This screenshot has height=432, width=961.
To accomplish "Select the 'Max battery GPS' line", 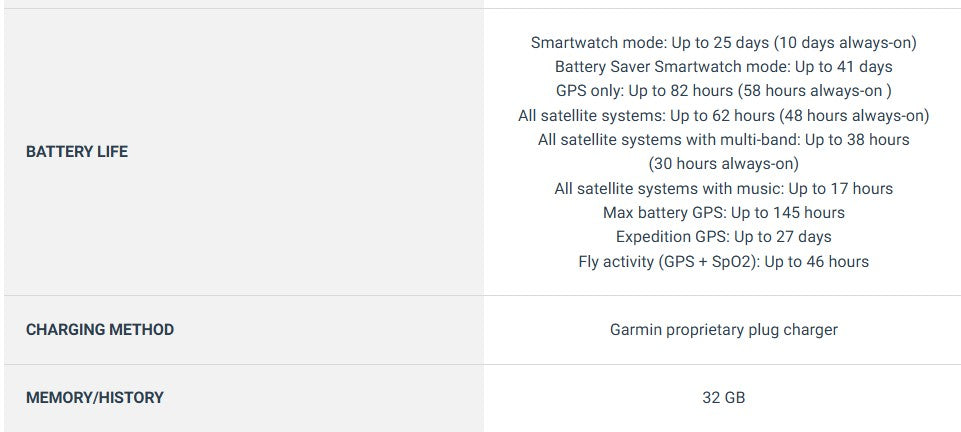I will [x=723, y=213].
